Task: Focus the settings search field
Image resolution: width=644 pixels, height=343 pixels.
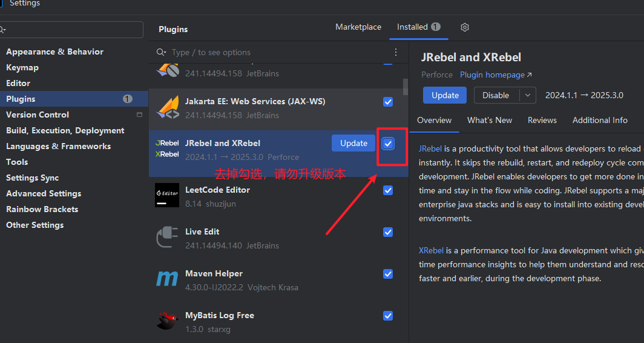Action: [71, 30]
